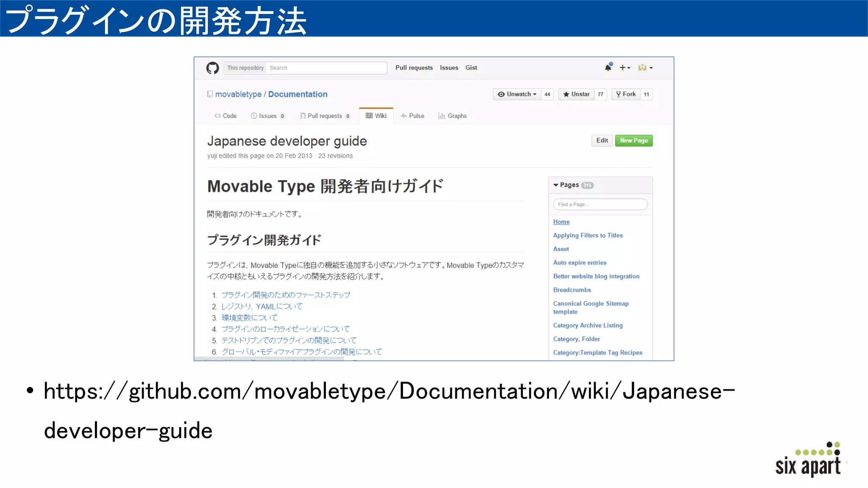Open Gist in top navigation

coord(471,68)
